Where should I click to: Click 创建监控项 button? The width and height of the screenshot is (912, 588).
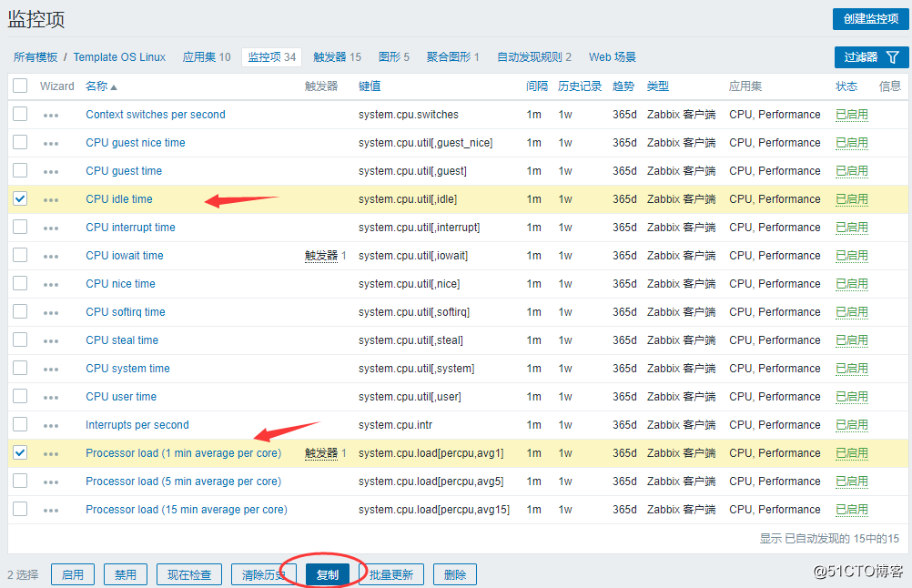871,18
